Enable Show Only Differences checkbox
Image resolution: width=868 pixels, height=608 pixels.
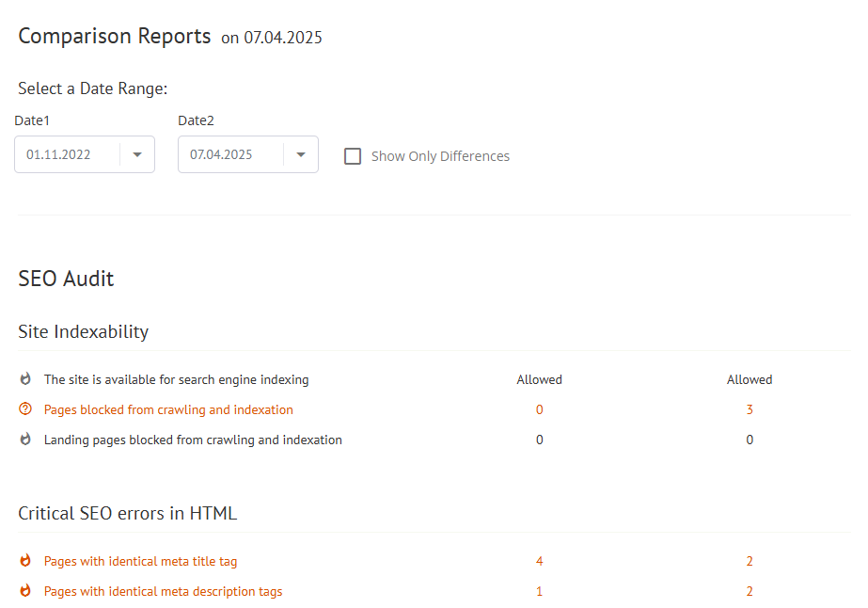tap(353, 156)
